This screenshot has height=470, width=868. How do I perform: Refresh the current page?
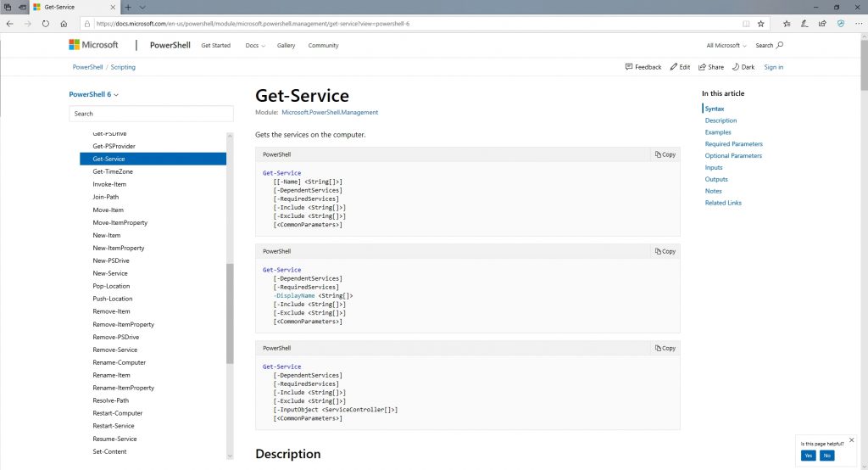tap(46, 24)
